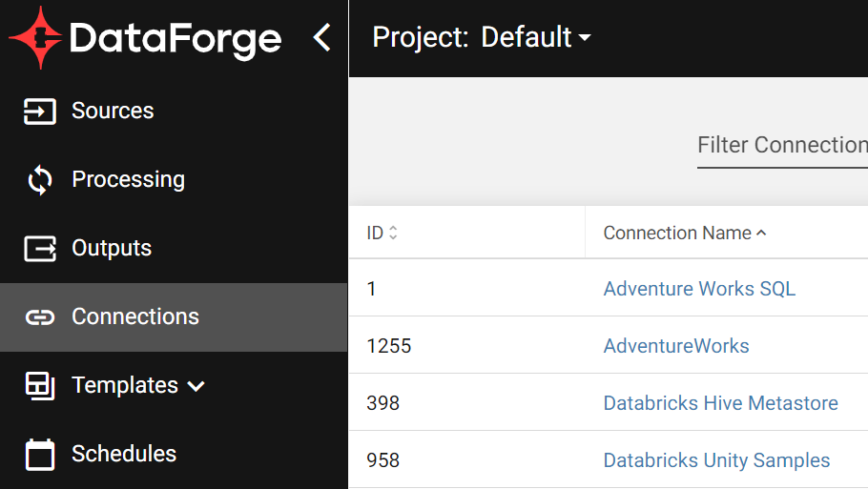Click the Processing circular arrows icon
Image resolution: width=868 pixels, height=489 pixels.
tap(39, 180)
